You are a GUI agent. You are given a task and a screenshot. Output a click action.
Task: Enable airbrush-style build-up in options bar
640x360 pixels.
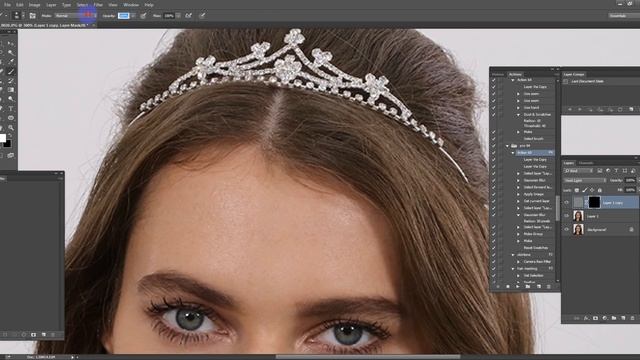coord(188,16)
